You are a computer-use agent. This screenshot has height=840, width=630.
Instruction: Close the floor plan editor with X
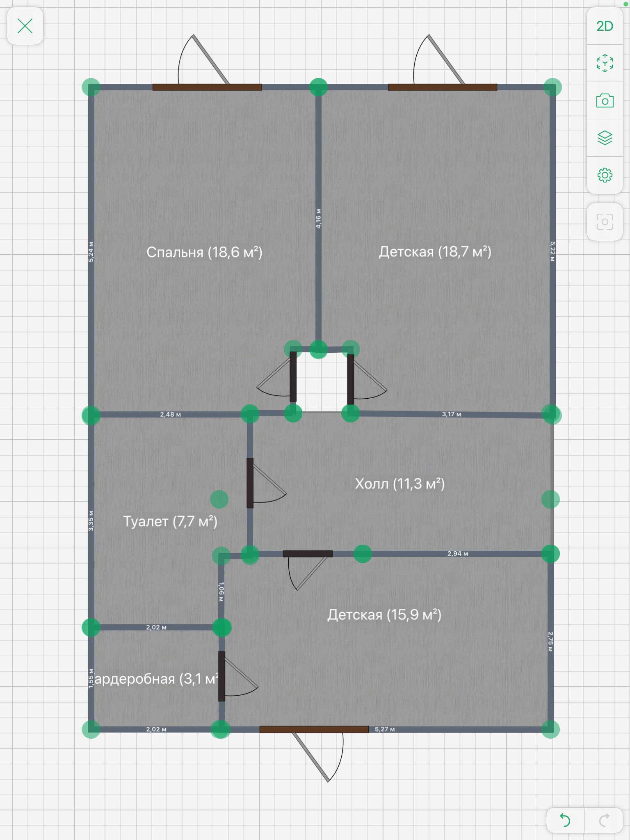pos(25,26)
